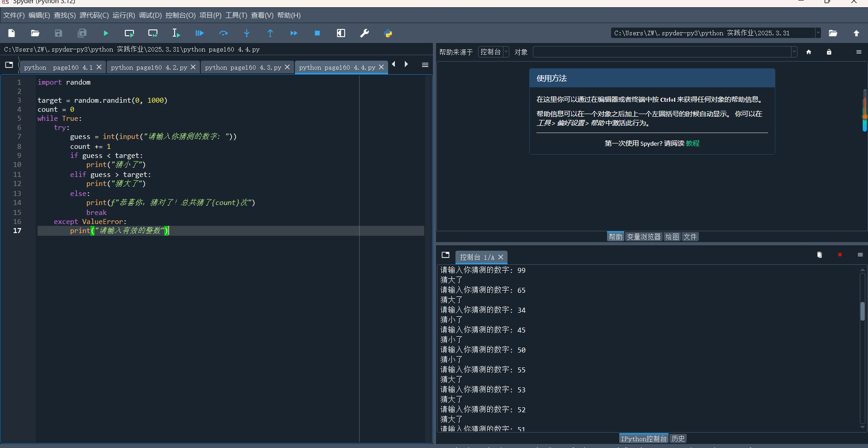Step over current line debug icon
Screen dimensions: 868x448
pyautogui.click(x=223, y=33)
